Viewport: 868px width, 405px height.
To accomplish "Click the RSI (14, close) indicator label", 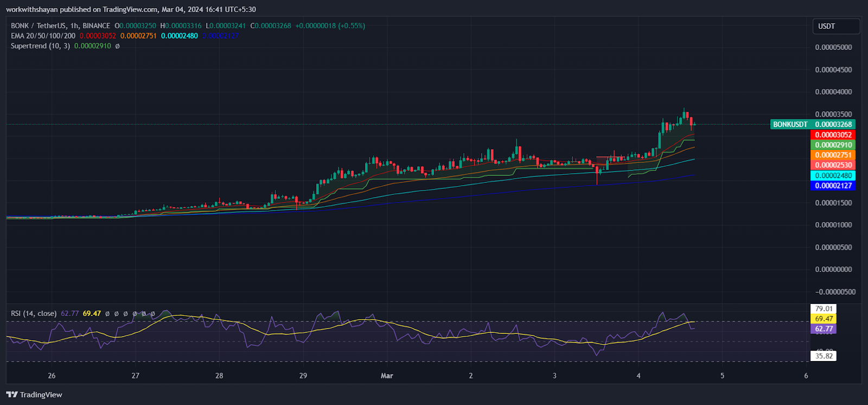I will point(34,313).
